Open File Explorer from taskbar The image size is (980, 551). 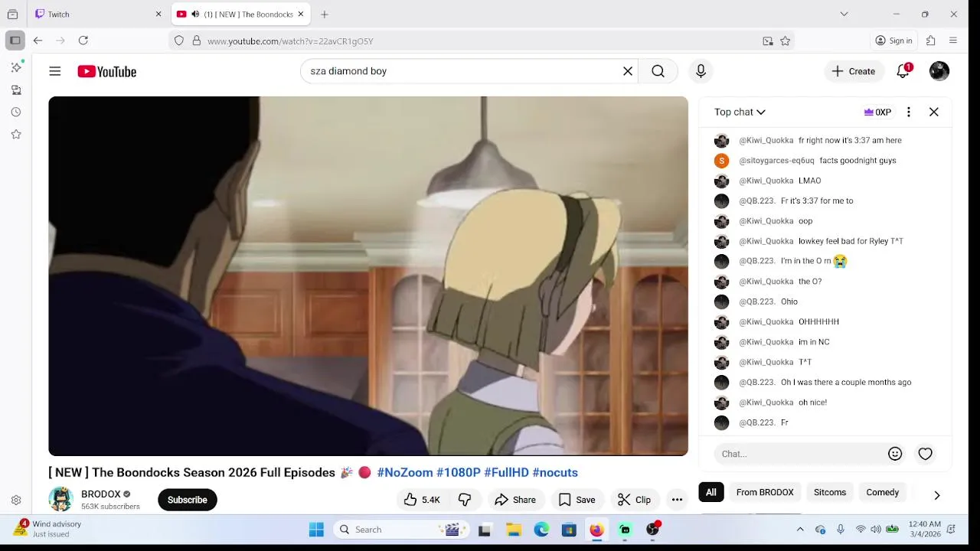click(514, 530)
